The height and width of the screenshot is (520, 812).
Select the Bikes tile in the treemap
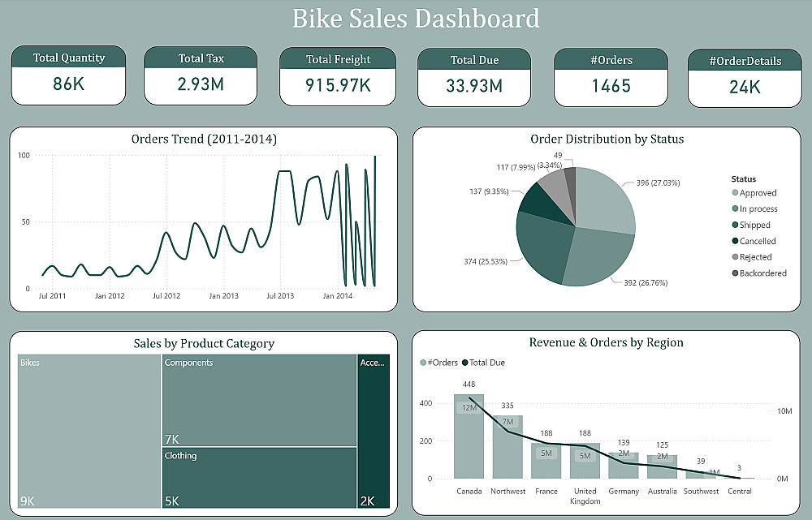pos(89,432)
